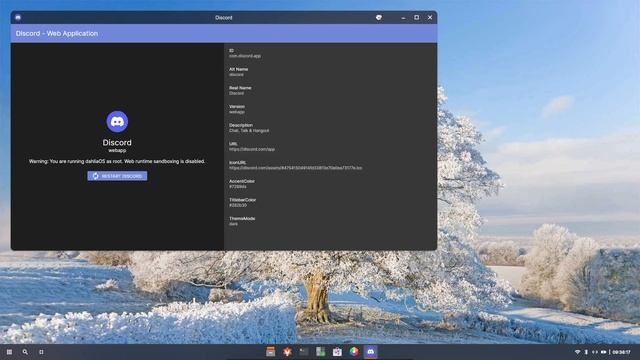Image resolution: width=640 pixels, height=360 pixels.
Task: Open the colorful round icon on taskbar
Action: pos(354,352)
